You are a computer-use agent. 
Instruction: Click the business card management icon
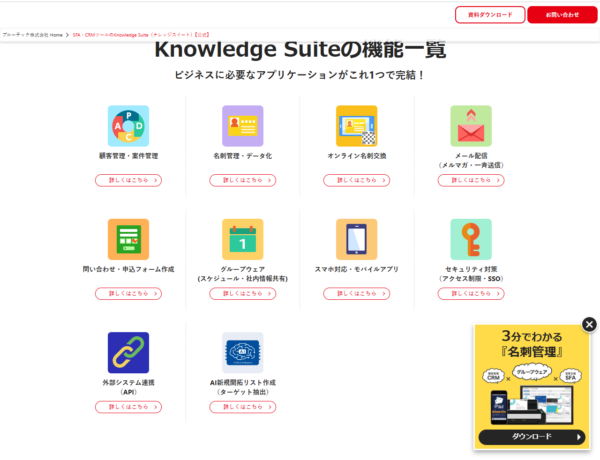coord(243,126)
